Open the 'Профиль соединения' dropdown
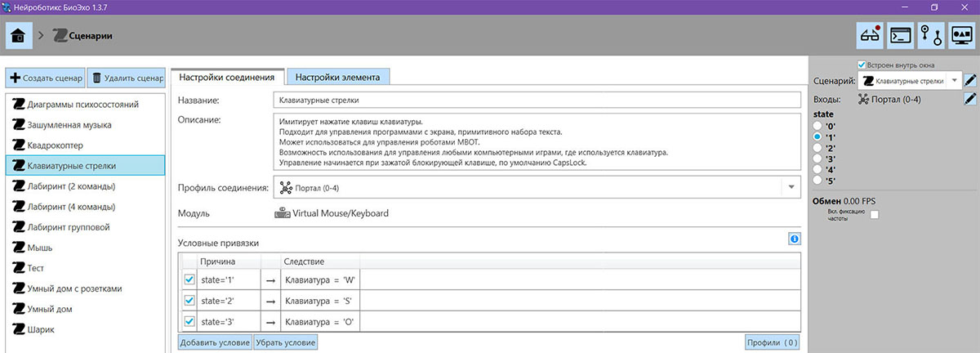Image resolution: width=980 pixels, height=353 pixels. coord(791,188)
